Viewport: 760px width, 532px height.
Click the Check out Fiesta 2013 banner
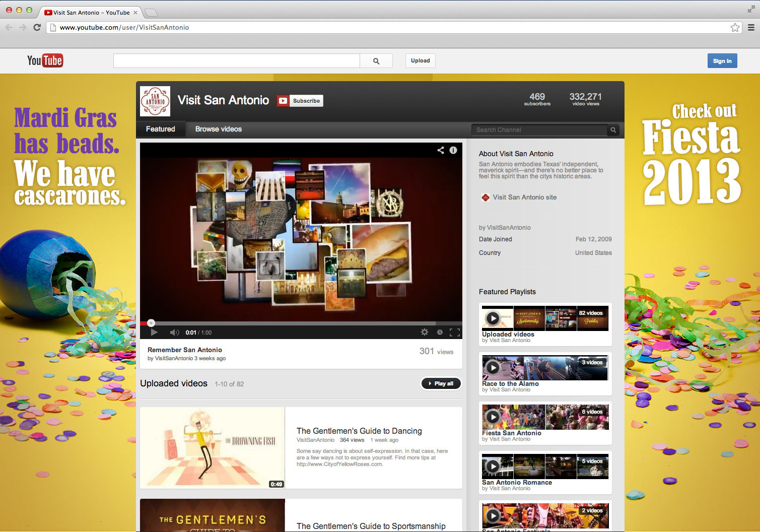(x=692, y=154)
